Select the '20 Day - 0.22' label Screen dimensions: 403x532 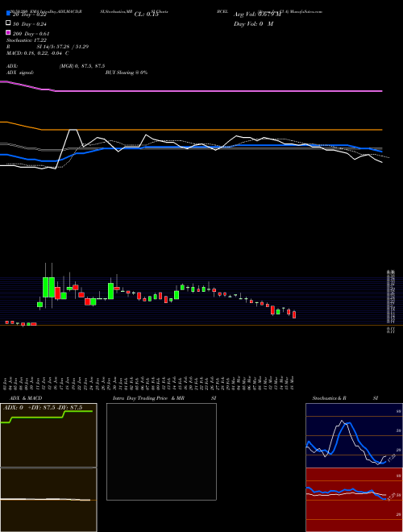(29, 15)
